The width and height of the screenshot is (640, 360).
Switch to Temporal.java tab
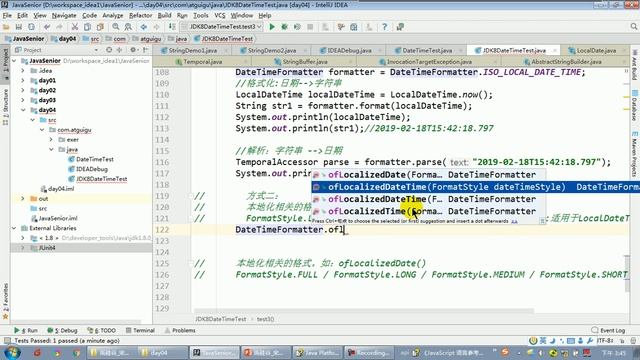click(202, 62)
